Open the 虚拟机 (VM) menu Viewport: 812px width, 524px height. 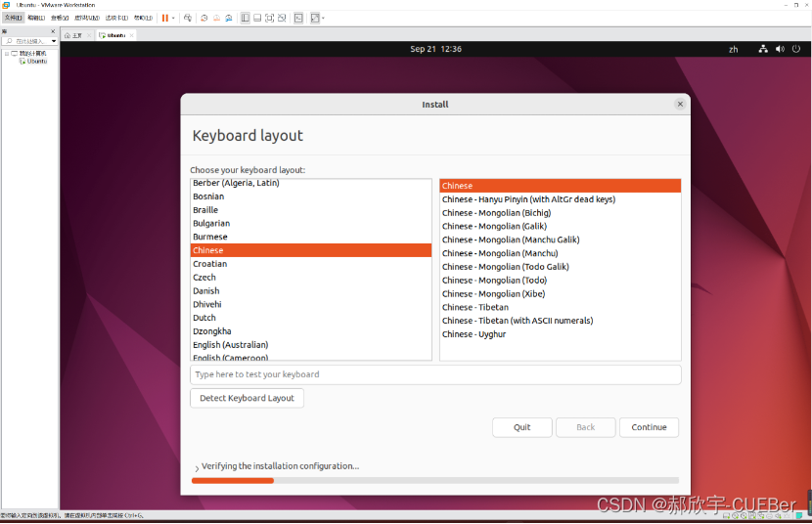point(87,18)
